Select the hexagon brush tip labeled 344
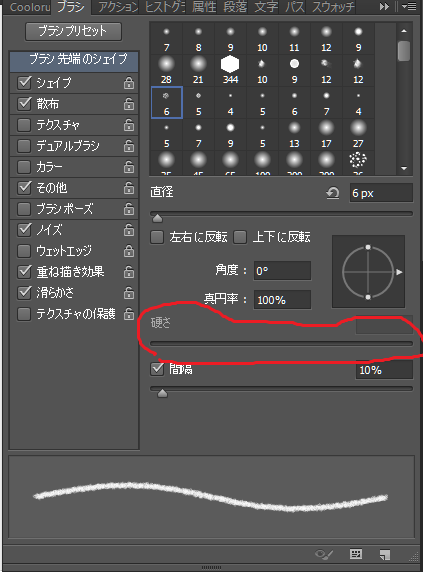423x572 pixels. [x=230, y=70]
